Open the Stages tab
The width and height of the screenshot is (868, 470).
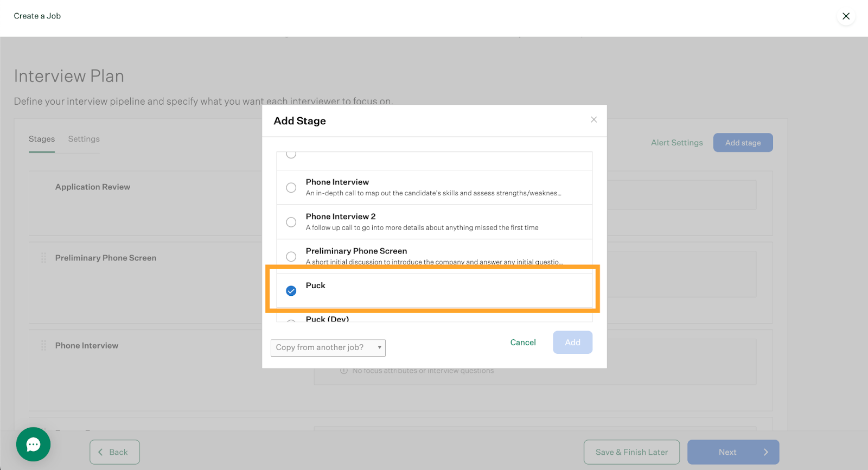pos(42,139)
